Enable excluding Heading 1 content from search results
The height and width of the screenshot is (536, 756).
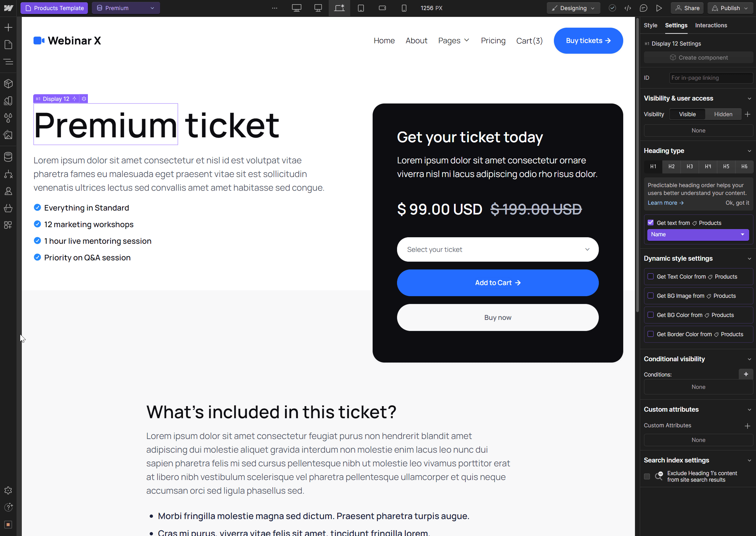click(647, 476)
